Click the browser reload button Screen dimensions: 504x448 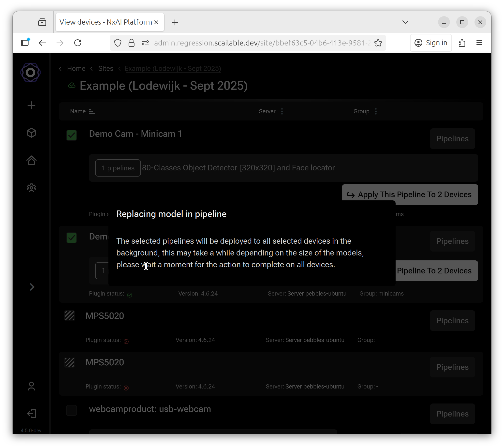tap(78, 43)
